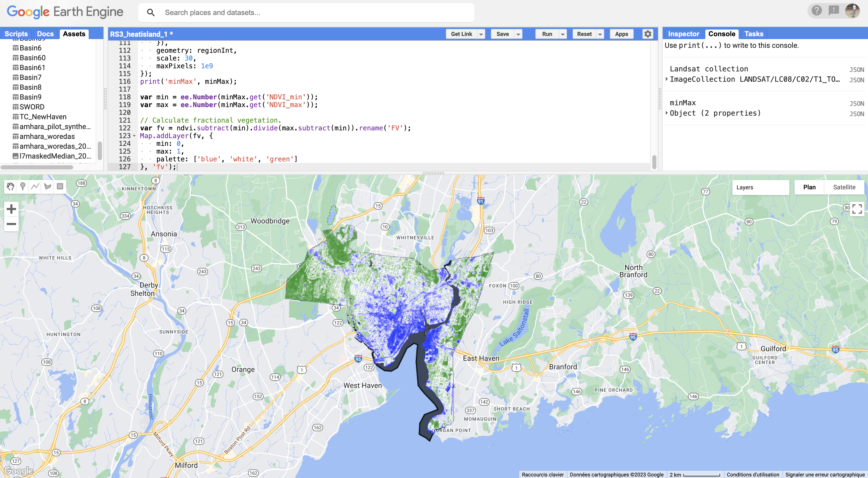Select the add marker tool
868x478 pixels.
pyautogui.click(x=23, y=186)
